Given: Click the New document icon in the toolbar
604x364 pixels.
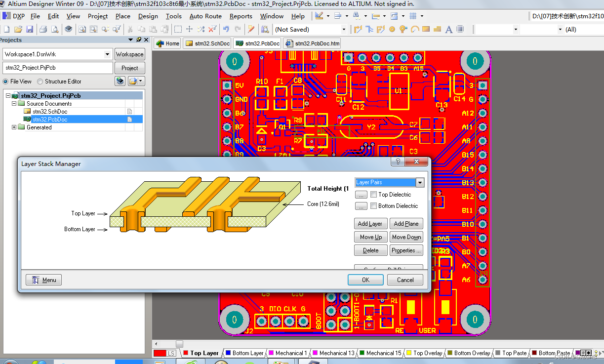Looking at the screenshot, I should click(6, 29).
